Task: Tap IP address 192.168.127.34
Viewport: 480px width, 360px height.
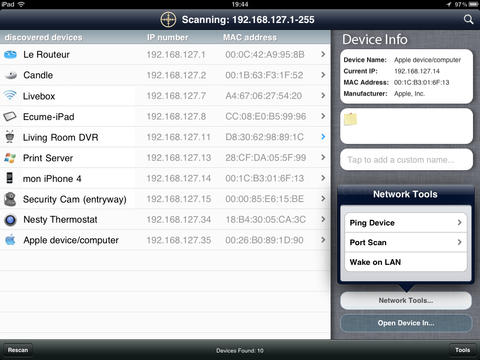Action: 179,220
